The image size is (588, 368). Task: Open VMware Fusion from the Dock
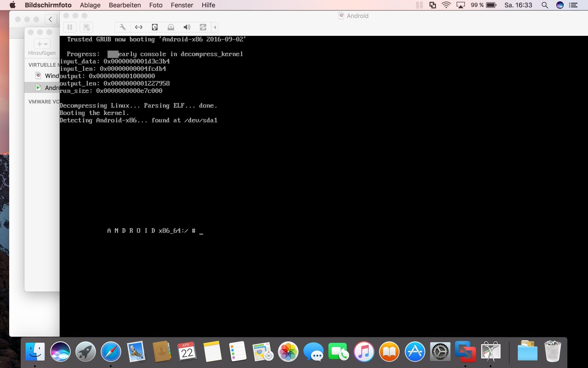tap(466, 351)
